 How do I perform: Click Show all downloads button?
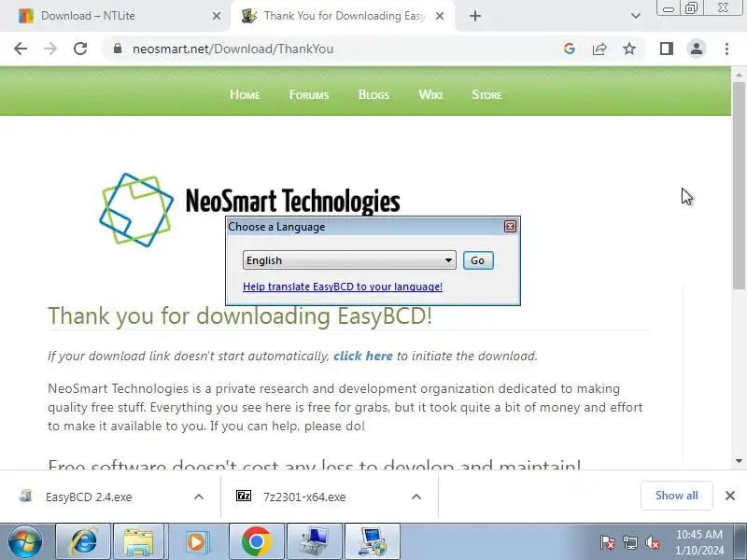coord(676,496)
